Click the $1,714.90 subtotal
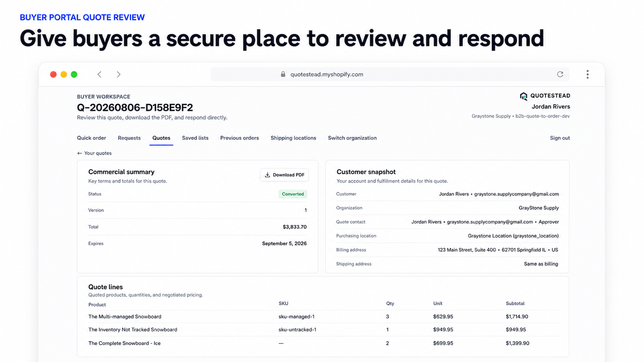Image resolution: width=644 pixels, height=362 pixels. pyautogui.click(x=517, y=317)
